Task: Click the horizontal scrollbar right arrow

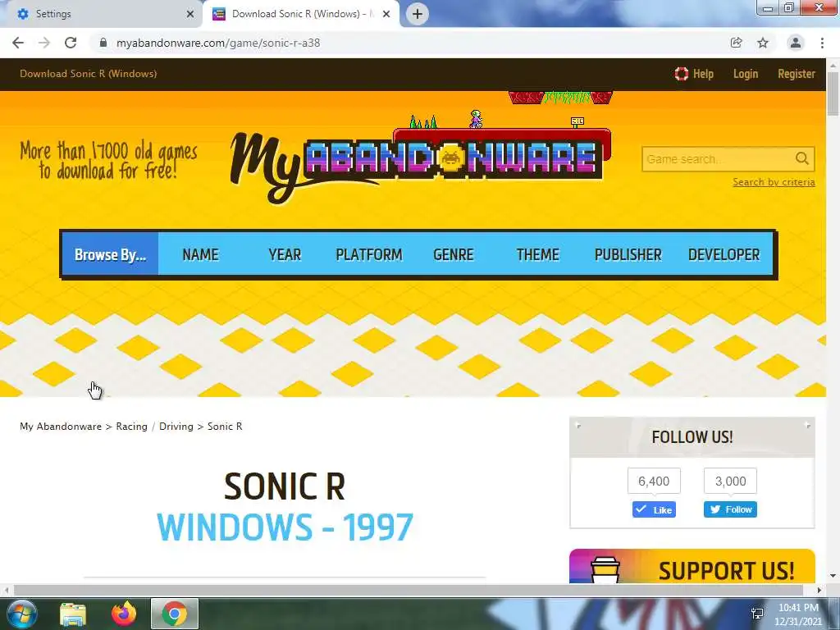Action: click(819, 591)
